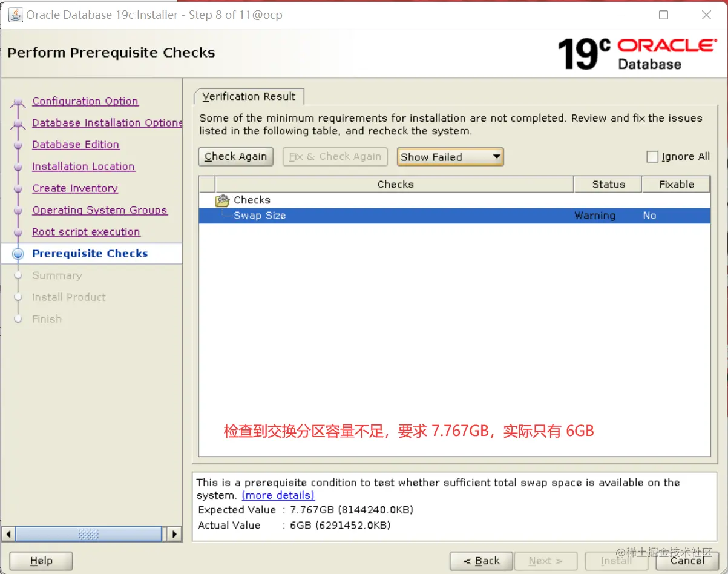The image size is (728, 574).
Task: Click the Cancel button
Action: point(687,561)
